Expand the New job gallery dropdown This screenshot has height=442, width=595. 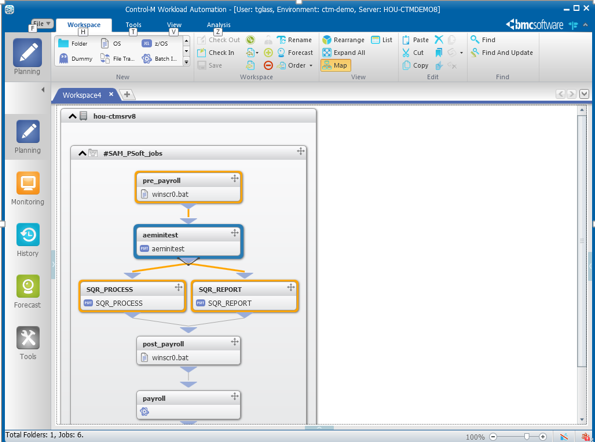point(186,61)
